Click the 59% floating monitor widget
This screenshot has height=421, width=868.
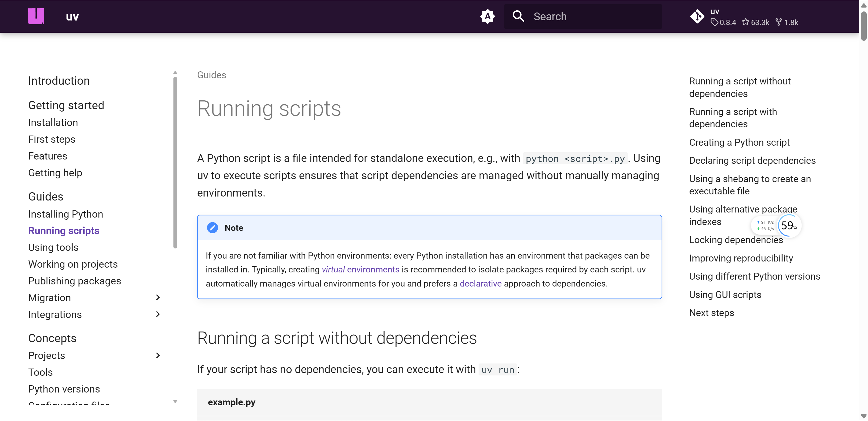[789, 225]
